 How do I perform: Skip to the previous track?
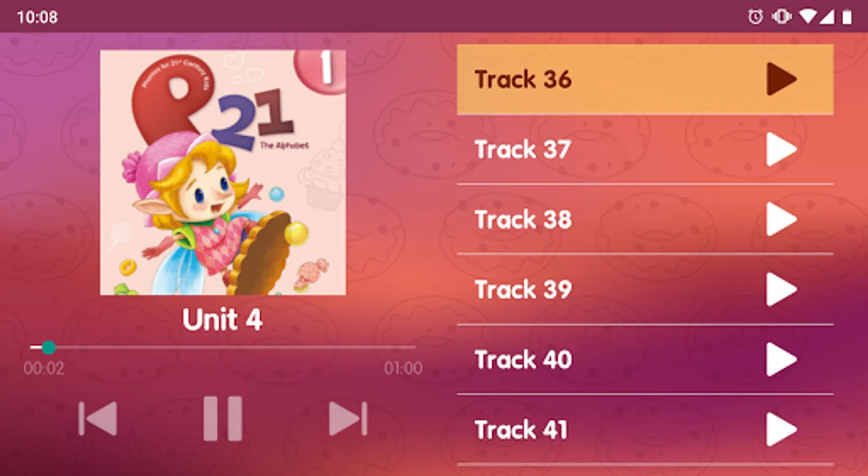click(x=98, y=418)
